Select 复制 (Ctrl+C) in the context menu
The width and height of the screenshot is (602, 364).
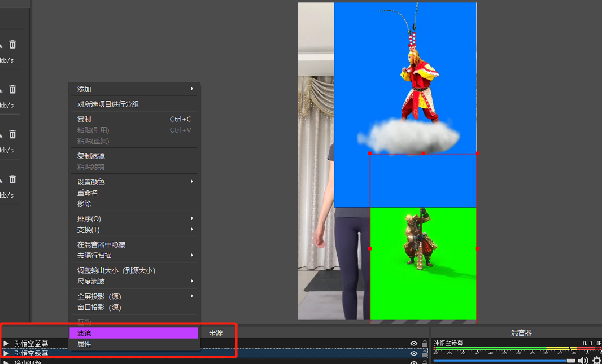[134, 119]
